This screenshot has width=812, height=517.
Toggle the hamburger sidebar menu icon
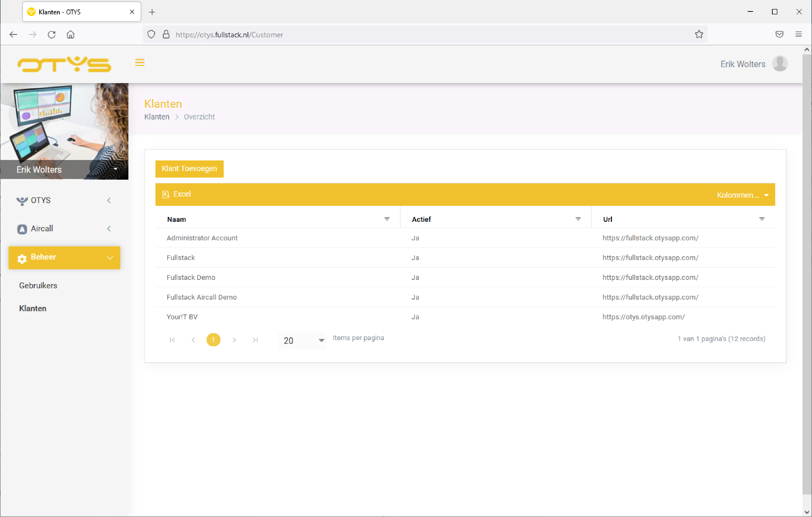click(x=139, y=63)
